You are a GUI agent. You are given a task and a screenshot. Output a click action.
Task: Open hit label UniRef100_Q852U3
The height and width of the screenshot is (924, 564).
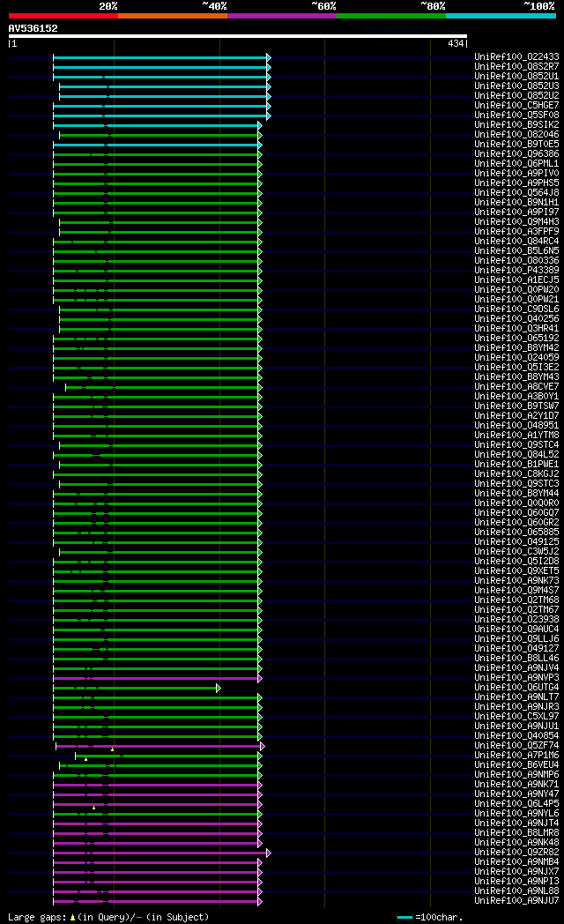tap(516, 86)
